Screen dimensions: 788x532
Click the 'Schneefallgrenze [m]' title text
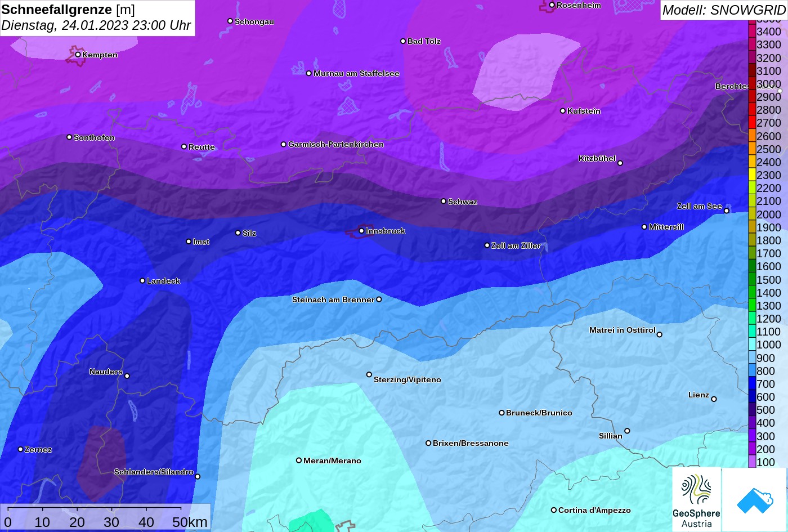tap(68, 10)
